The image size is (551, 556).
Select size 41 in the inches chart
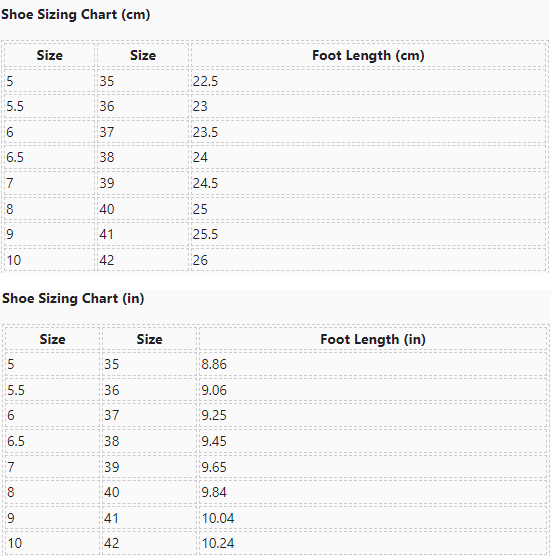pyautogui.click(x=149, y=518)
